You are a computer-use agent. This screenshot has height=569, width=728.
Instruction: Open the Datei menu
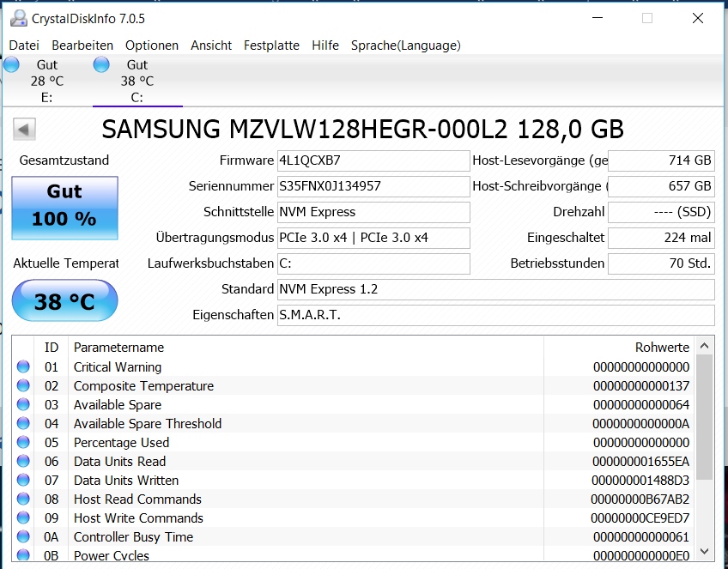(x=24, y=45)
